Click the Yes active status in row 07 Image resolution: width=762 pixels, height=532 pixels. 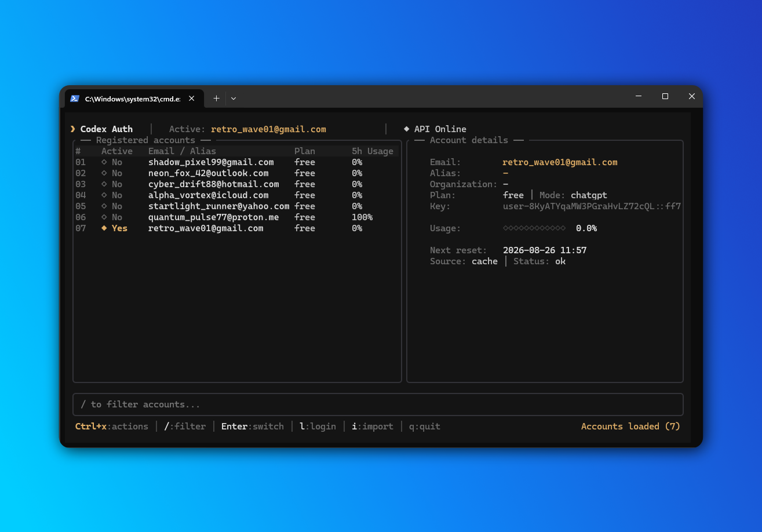tap(119, 228)
